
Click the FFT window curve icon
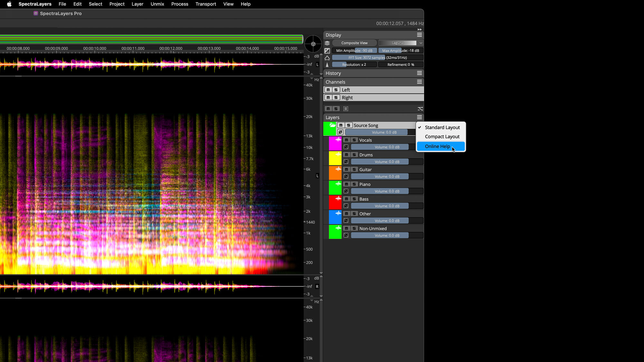[x=327, y=58]
